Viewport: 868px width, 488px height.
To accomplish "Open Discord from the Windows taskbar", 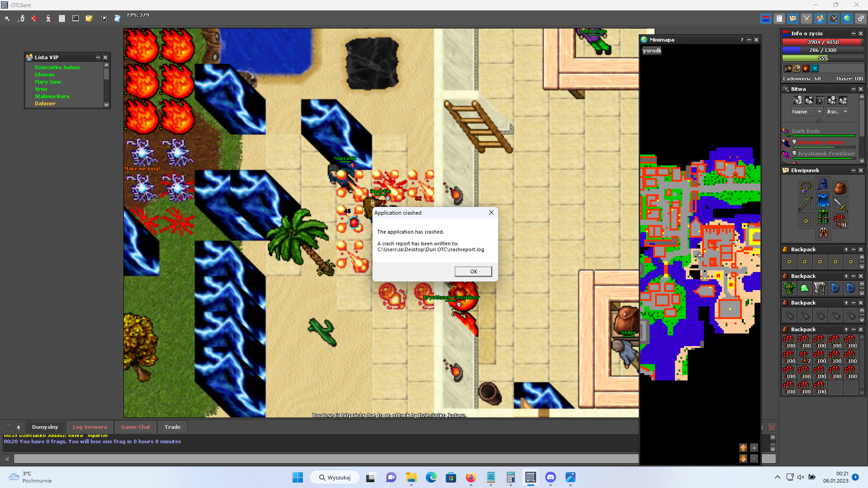I will [x=551, y=477].
